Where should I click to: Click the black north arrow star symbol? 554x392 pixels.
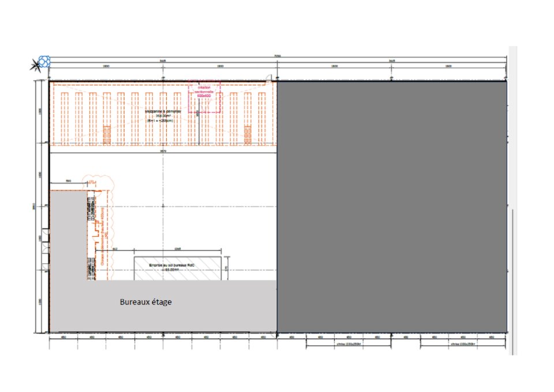[x=35, y=66]
